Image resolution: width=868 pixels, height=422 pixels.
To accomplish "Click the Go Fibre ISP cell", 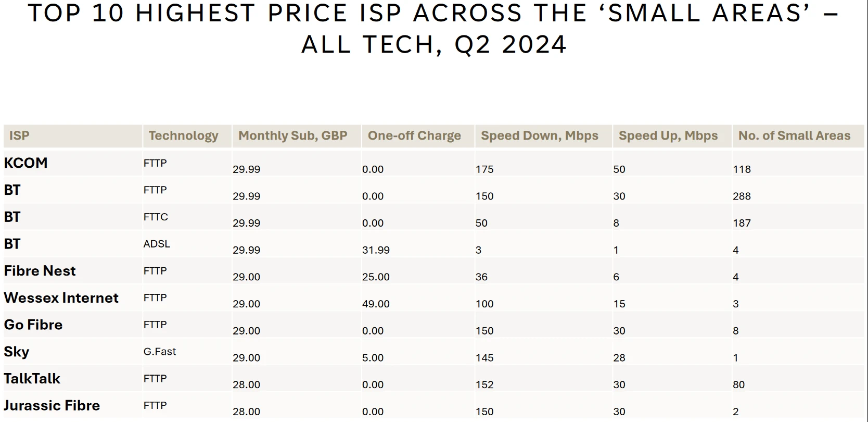I will pyautogui.click(x=33, y=325).
